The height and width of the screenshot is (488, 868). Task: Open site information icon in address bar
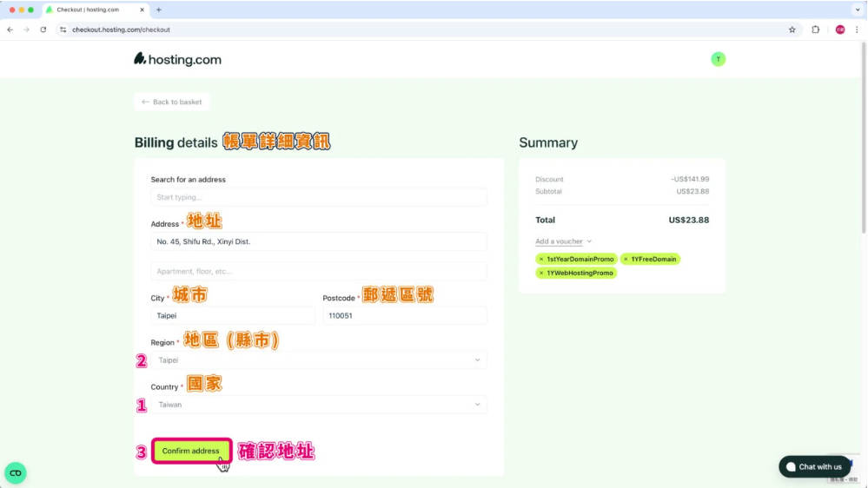coord(63,30)
